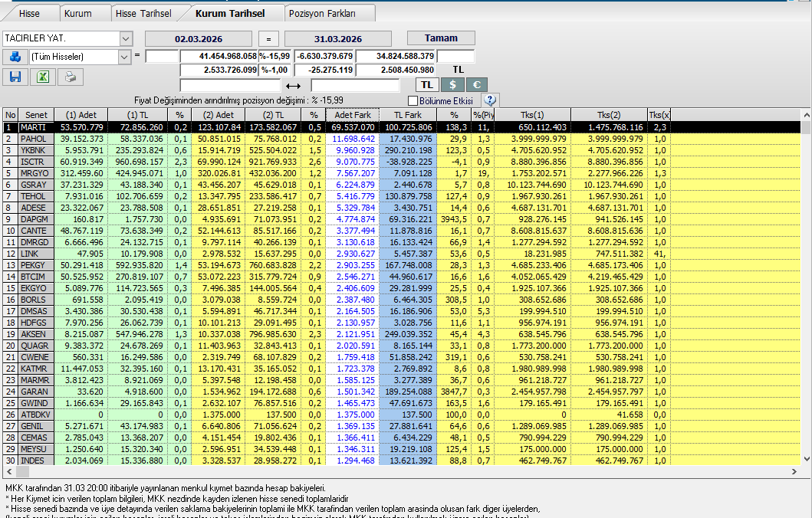Image resolution: width=812 pixels, height=518 pixels.
Task: Switch to the Hisse tab
Action: coord(29,14)
